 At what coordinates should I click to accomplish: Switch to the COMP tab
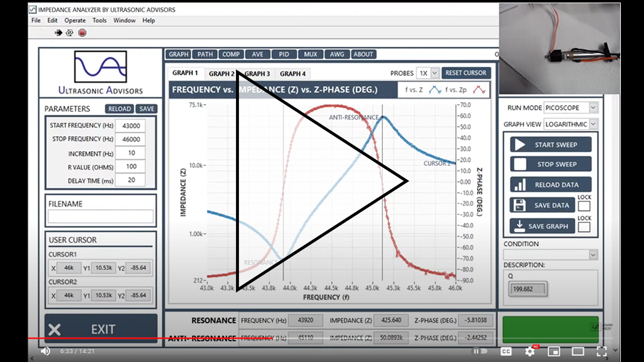point(231,54)
